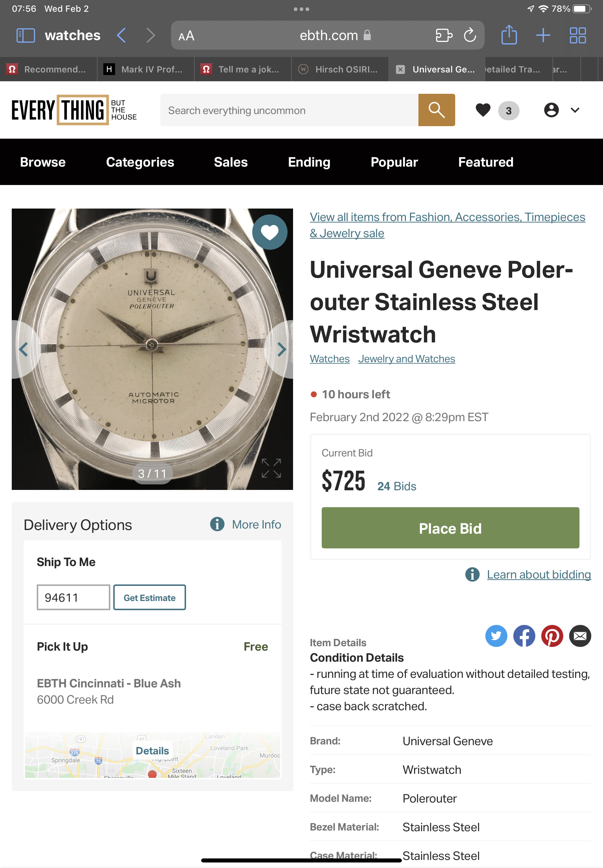Screen dimensions: 603x868
Task: Open the pickup location map Details
Action: pyautogui.click(x=152, y=751)
